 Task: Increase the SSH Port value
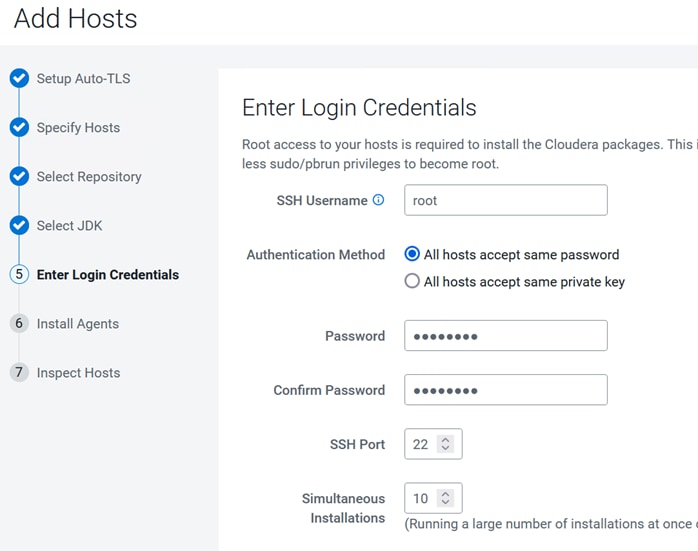445,439
